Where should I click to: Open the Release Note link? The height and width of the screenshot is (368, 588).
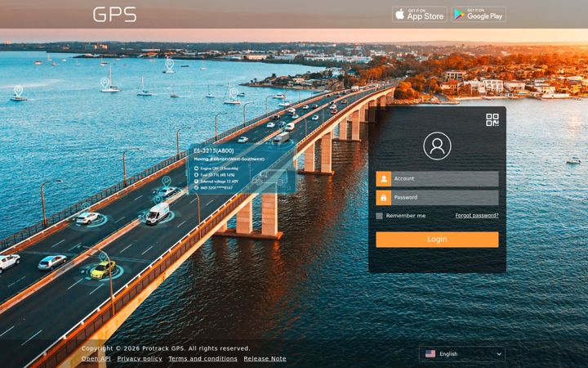point(265,359)
